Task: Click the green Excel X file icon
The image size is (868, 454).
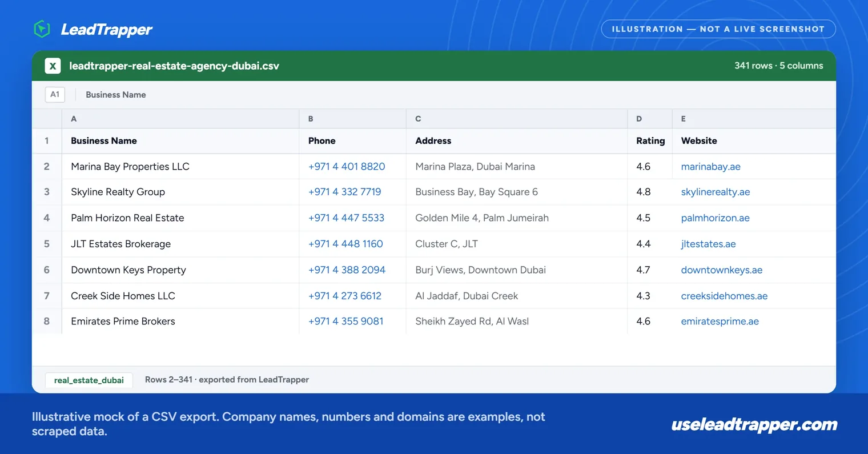Action: click(x=53, y=66)
